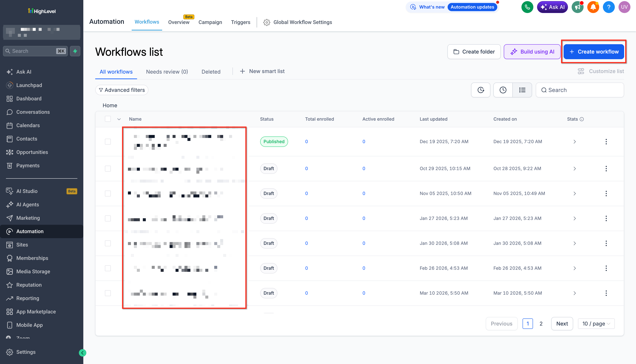Click New smart list
636x364 pixels.
pyautogui.click(x=262, y=71)
